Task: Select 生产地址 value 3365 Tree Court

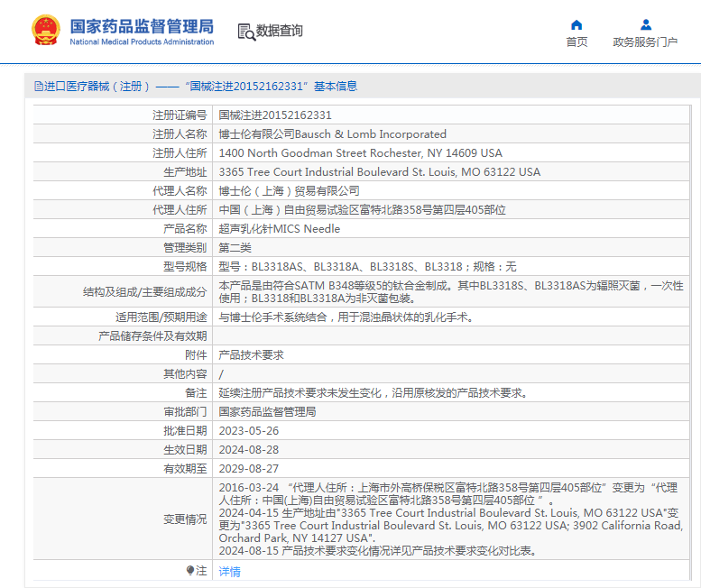Action: (380, 172)
